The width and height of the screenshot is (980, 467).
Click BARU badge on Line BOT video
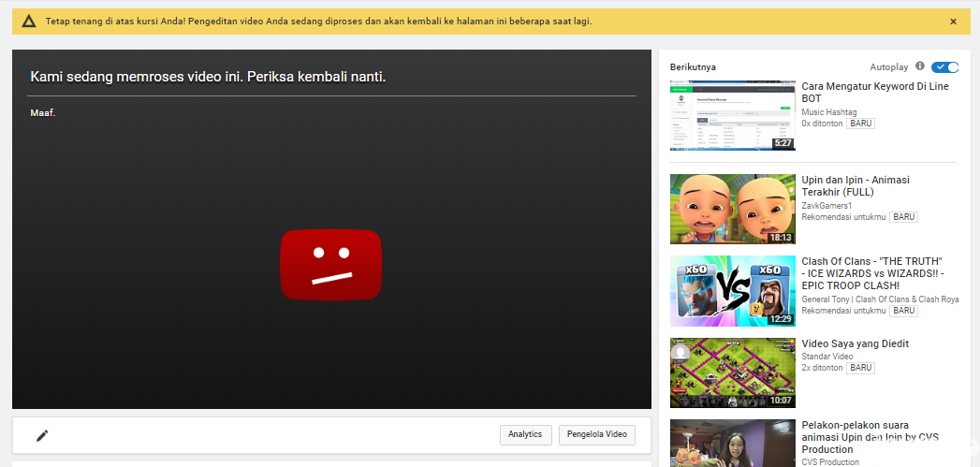(x=860, y=124)
